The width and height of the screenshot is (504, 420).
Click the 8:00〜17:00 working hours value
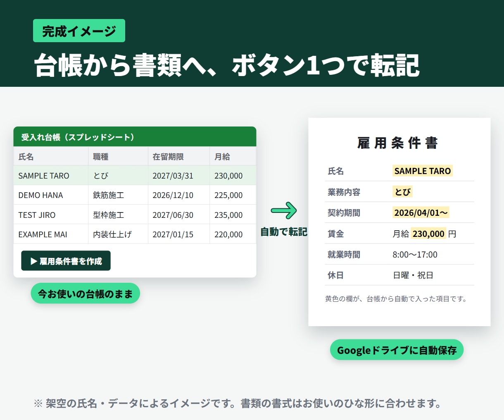415,254
